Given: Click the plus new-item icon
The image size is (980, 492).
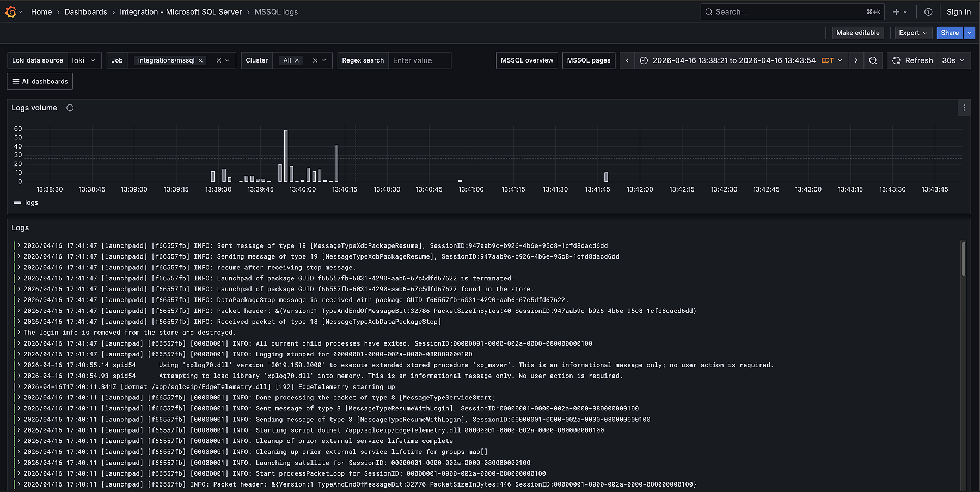Looking at the screenshot, I should tap(896, 11).
